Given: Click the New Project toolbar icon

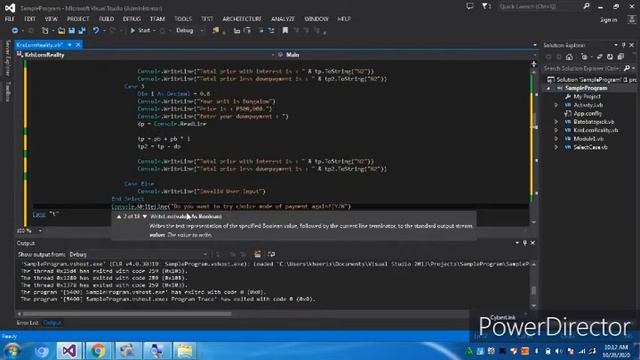Looking at the screenshot, I should coord(45,31).
